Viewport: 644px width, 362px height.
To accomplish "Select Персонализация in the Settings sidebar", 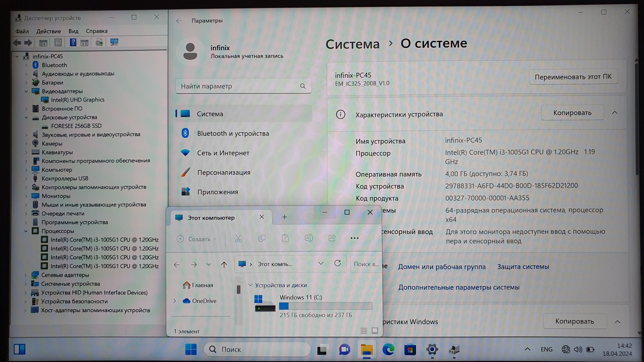I will click(224, 173).
